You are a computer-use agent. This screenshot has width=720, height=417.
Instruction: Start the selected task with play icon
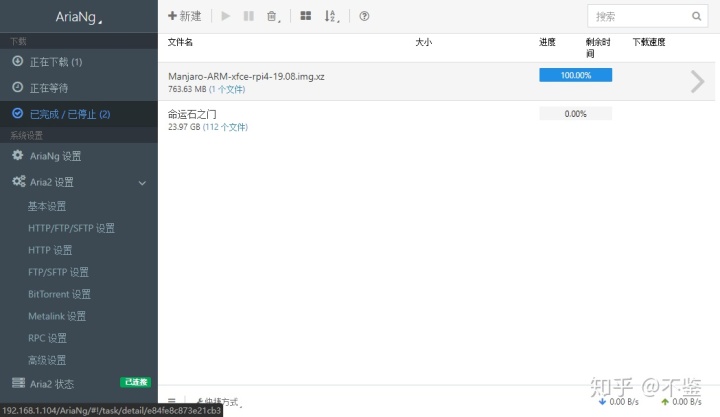point(225,16)
